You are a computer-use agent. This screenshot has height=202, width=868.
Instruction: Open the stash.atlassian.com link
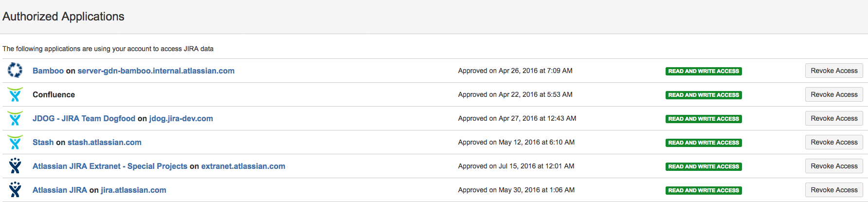104,143
